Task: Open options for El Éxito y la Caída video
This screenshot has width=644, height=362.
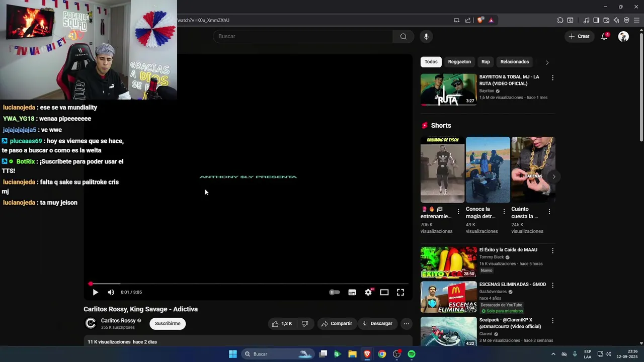Action: tap(552, 250)
